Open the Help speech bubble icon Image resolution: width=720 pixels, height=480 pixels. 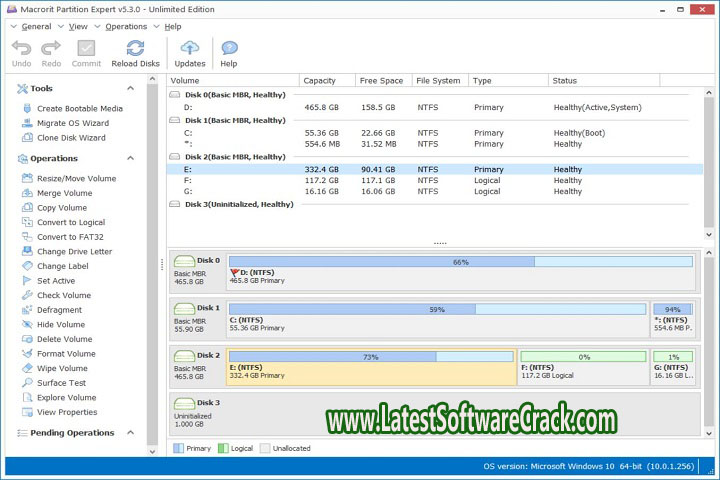(229, 48)
